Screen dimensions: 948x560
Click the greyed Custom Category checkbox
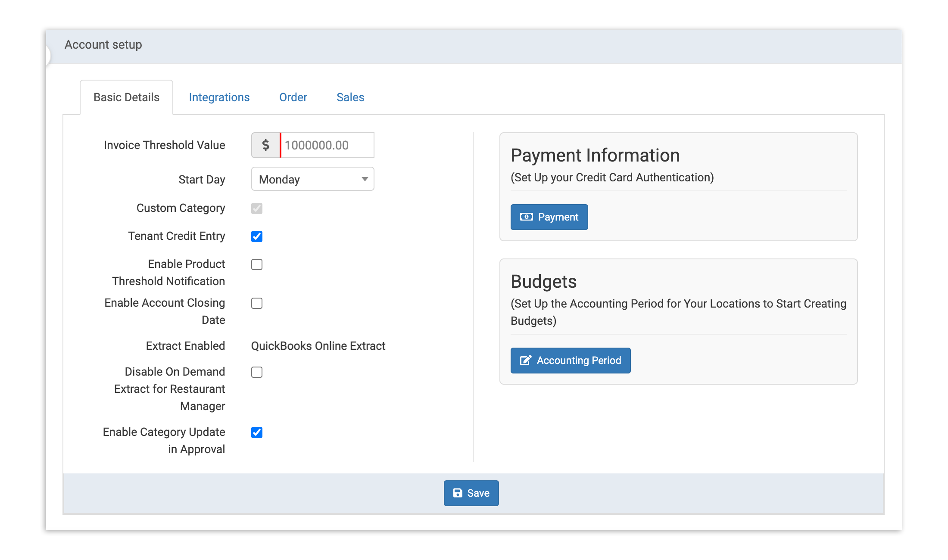257,208
